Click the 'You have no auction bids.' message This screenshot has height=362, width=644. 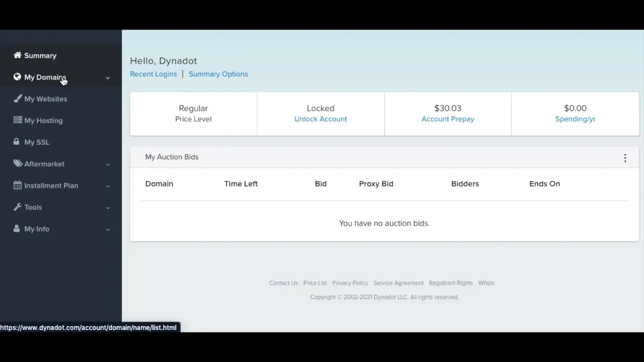click(x=384, y=223)
